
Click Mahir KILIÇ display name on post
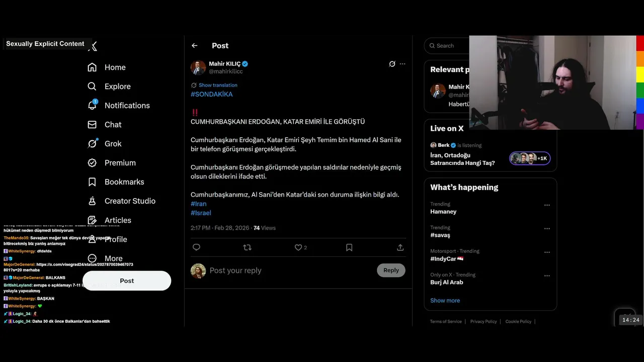225,64
